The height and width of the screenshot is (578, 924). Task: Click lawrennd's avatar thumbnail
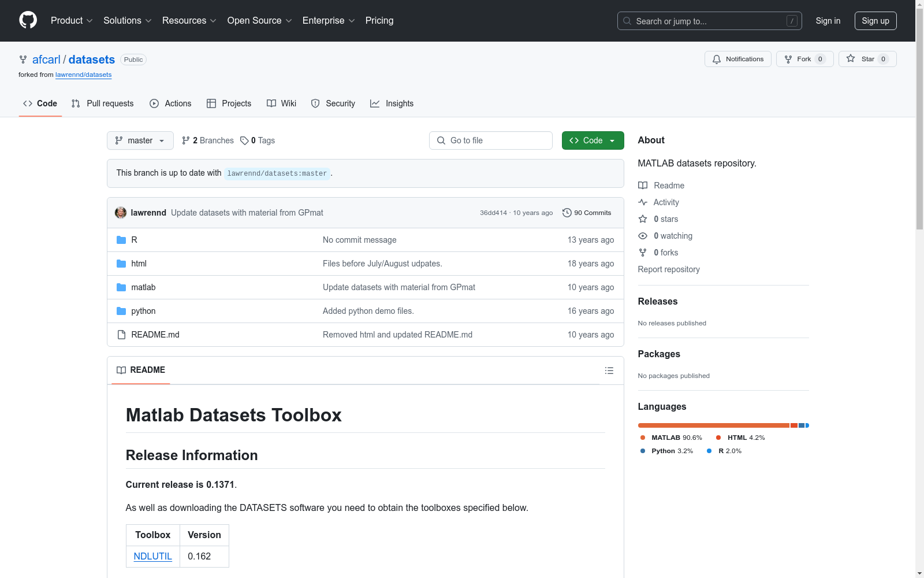click(121, 213)
